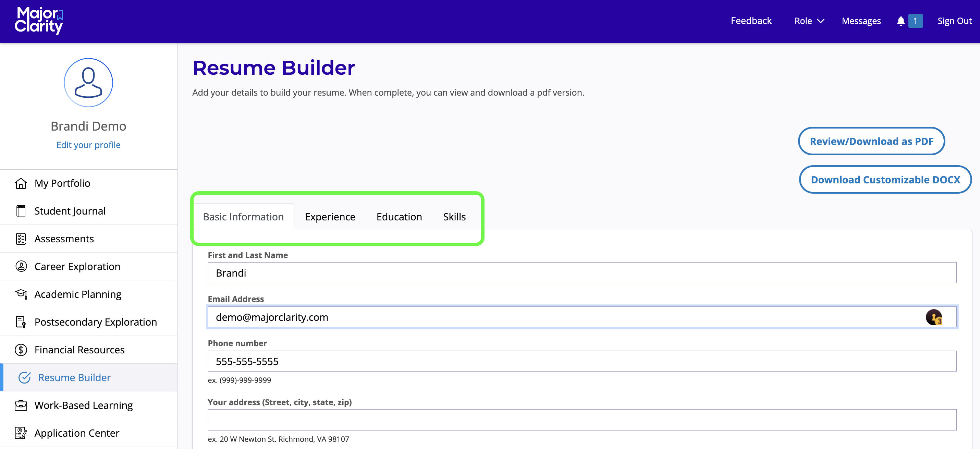
Task: Click the Application Center document icon
Action: coord(21,433)
